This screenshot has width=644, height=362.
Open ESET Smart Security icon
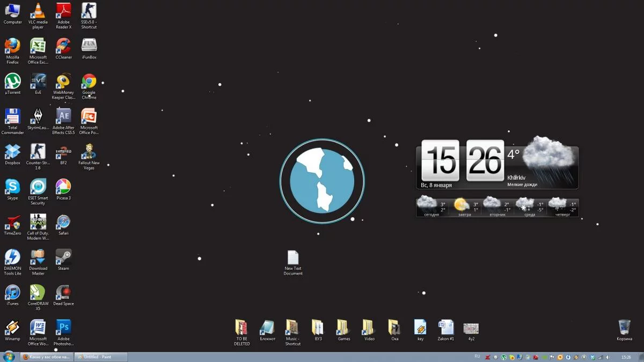click(38, 192)
